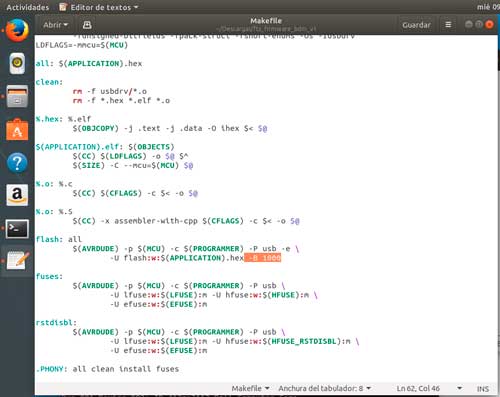This screenshot has width=500, height=397.
Task: Open the Help question mark icon
Action: [17, 163]
